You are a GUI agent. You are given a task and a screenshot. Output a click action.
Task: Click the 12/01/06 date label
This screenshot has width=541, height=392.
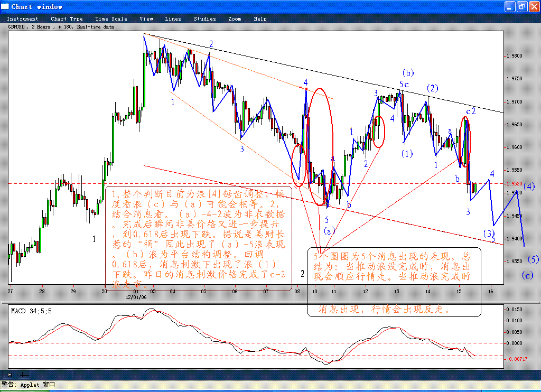point(136,297)
